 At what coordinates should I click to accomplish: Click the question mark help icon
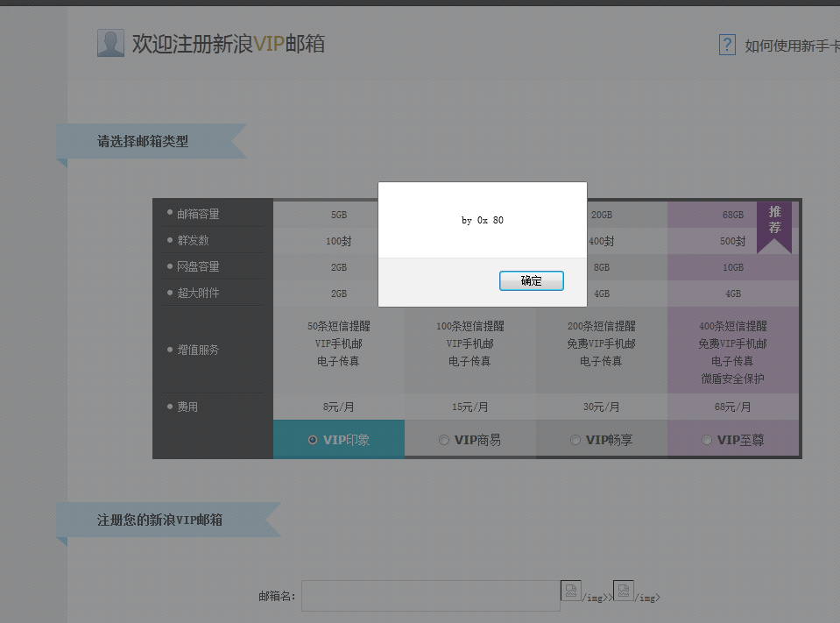(x=727, y=45)
